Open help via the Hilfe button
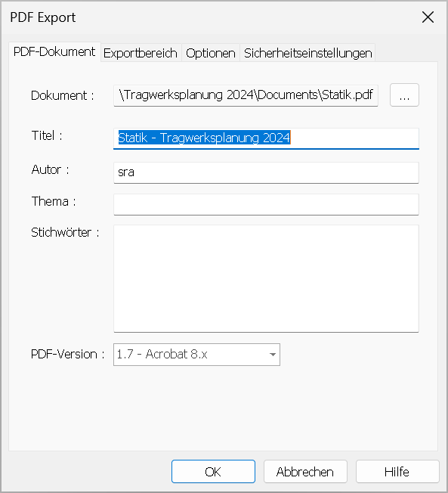Viewport: 448px width, 493px height. pyautogui.click(x=397, y=472)
